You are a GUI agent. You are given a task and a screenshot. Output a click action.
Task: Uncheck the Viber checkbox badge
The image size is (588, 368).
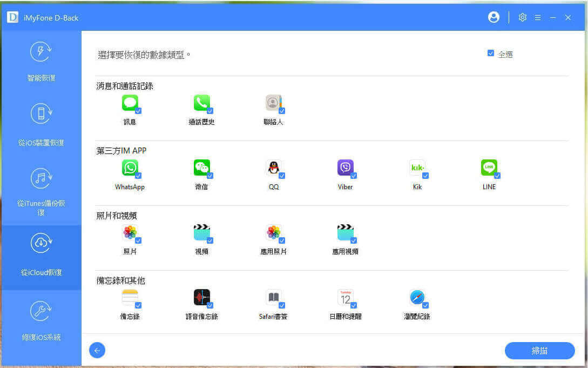(354, 176)
